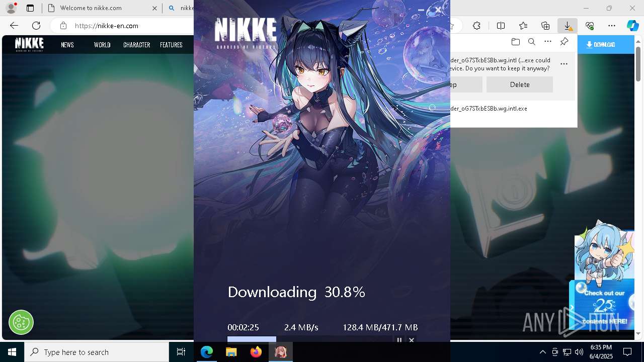Pause the NIKKE download
644x362 pixels.
click(x=399, y=340)
